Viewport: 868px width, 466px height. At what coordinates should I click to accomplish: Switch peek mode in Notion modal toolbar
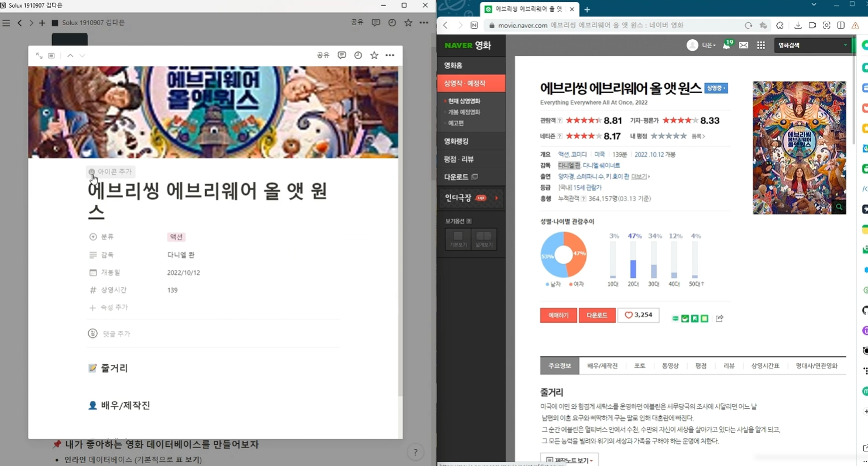point(52,56)
